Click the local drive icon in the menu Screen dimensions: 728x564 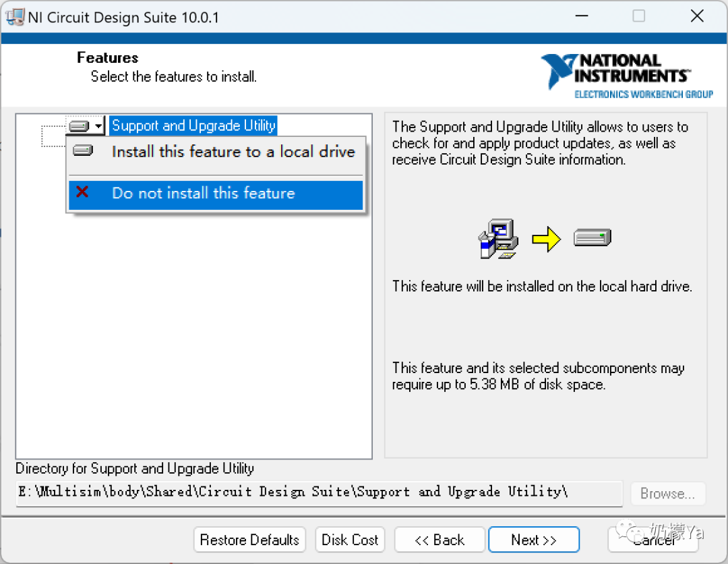point(83,150)
